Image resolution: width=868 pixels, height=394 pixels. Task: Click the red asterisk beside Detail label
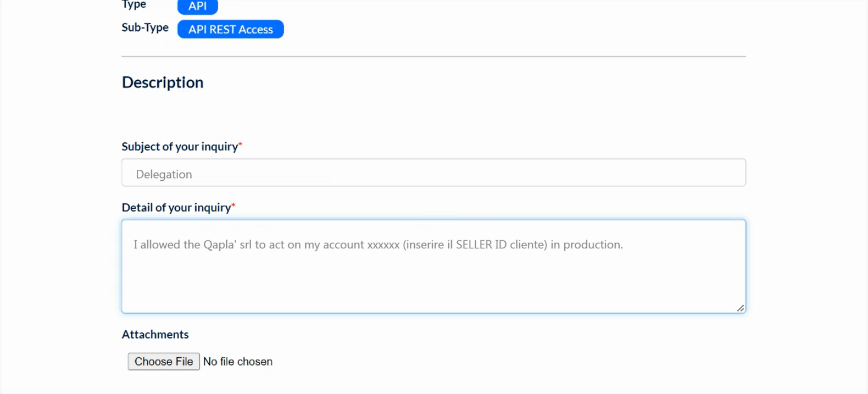233,206
